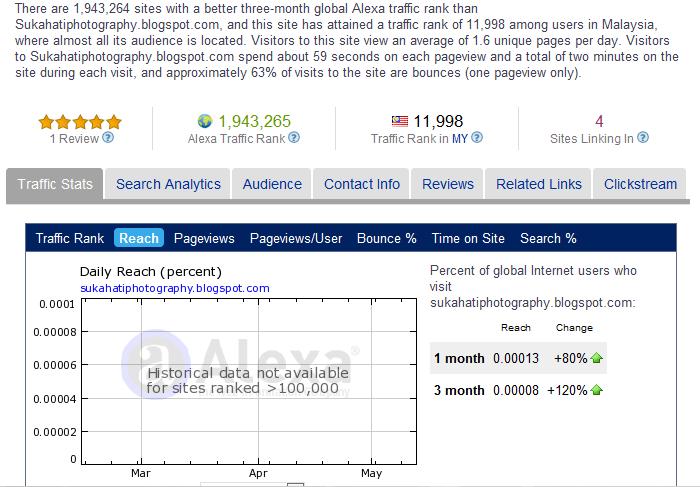Image resolution: width=700 pixels, height=487 pixels.
Task: Switch to the Audience tab
Action: pyautogui.click(x=272, y=184)
